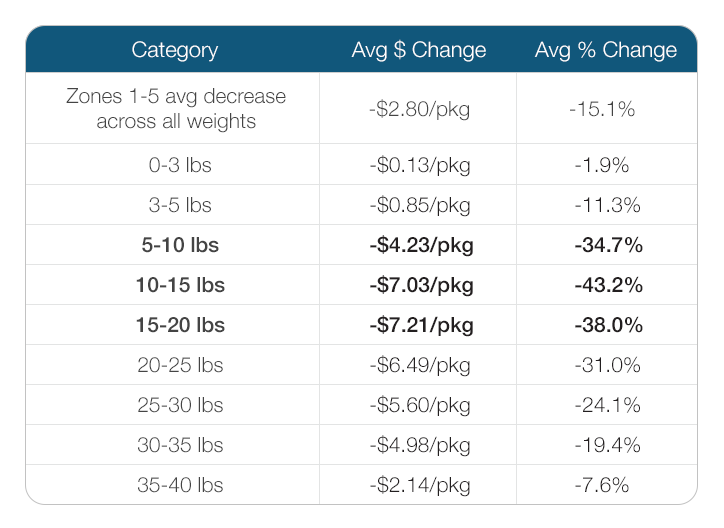Click the 0-3 lbs row label

(x=175, y=165)
